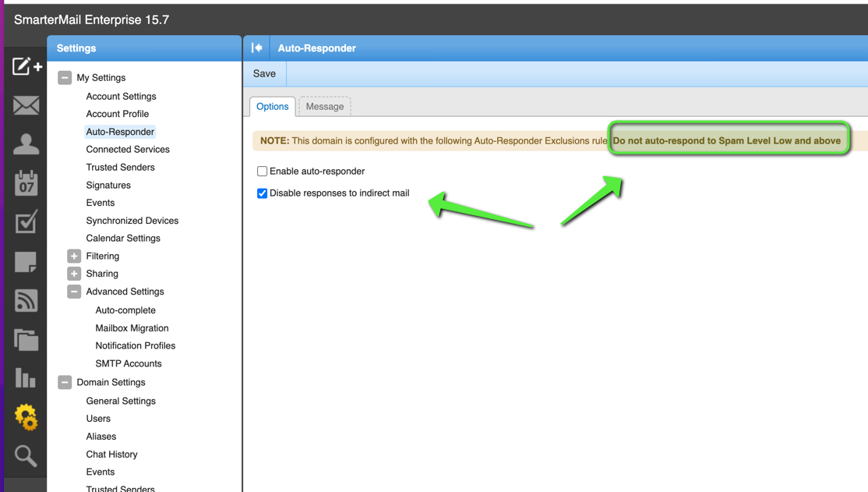Switch to the Message tab
The width and height of the screenshot is (868, 492).
pyautogui.click(x=325, y=107)
